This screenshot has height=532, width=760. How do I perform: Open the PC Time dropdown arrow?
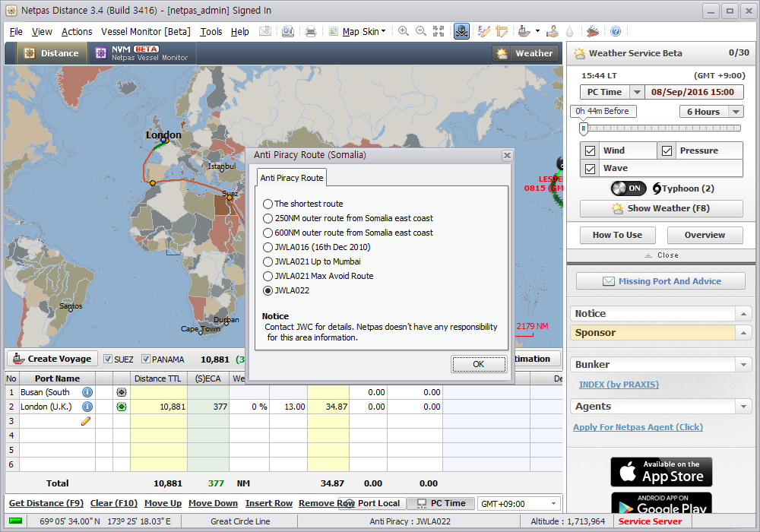[x=637, y=92]
